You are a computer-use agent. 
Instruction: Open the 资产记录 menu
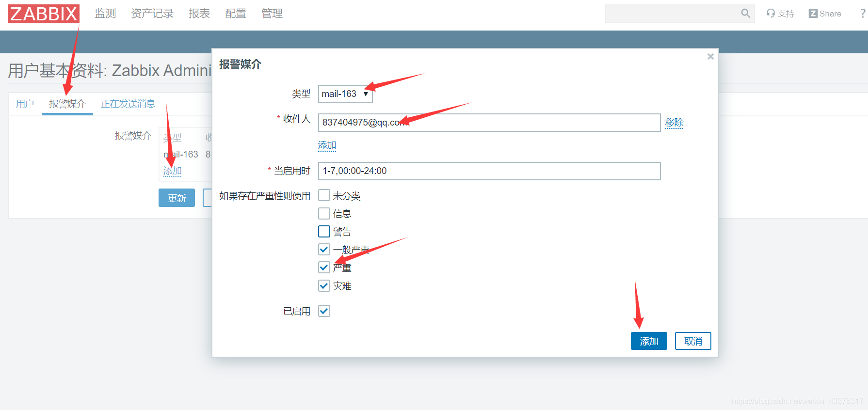tap(152, 14)
